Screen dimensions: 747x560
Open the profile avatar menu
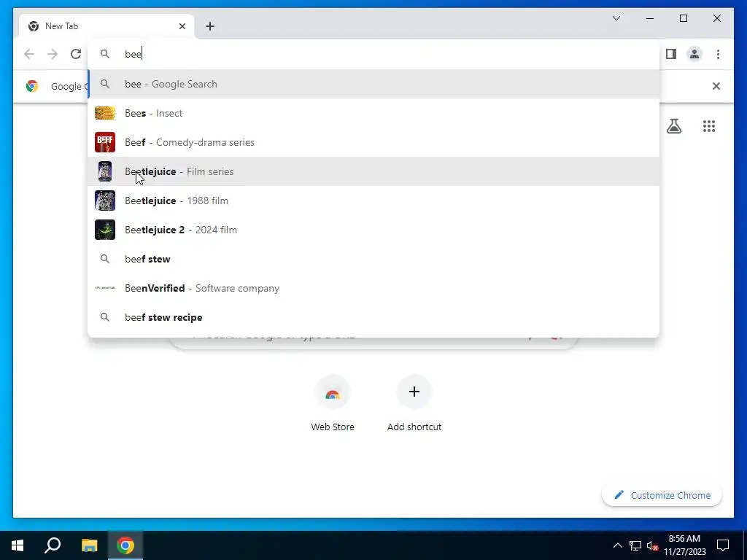[694, 54]
